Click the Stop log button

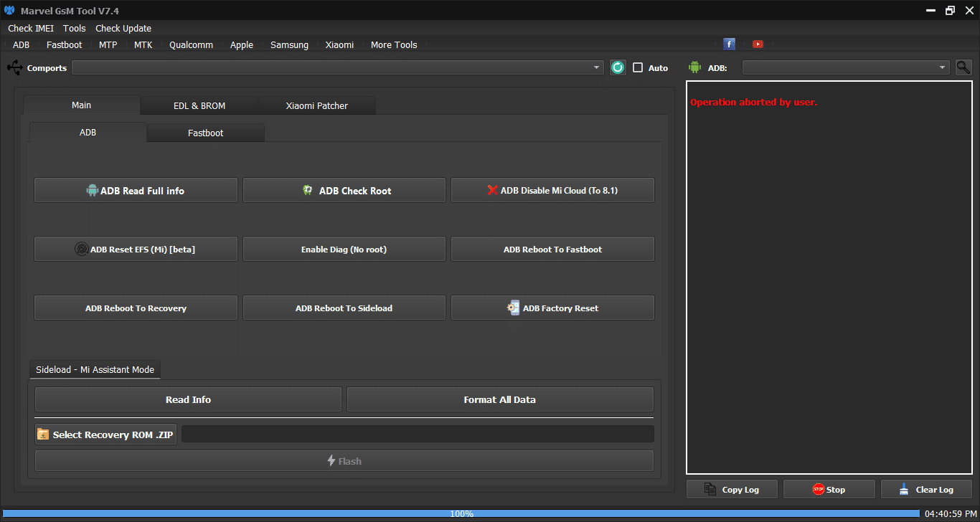[x=829, y=490]
